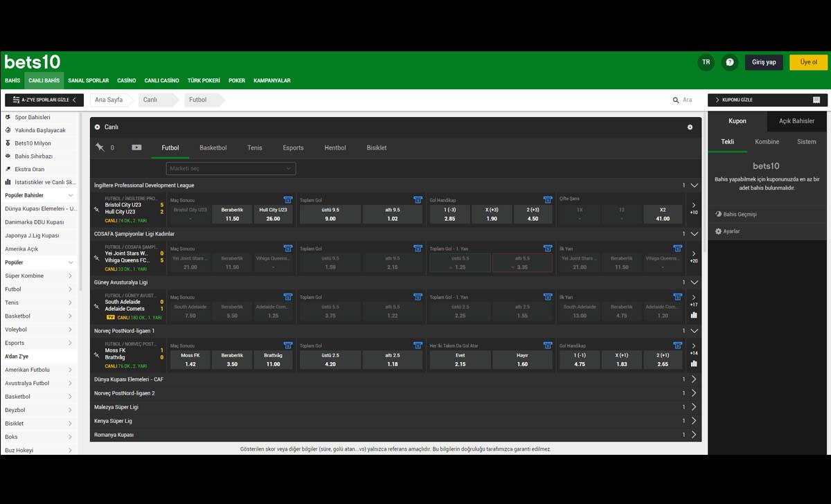Pin the Moss FK match
The image size is (831, 504).
(x=97, y=354)
